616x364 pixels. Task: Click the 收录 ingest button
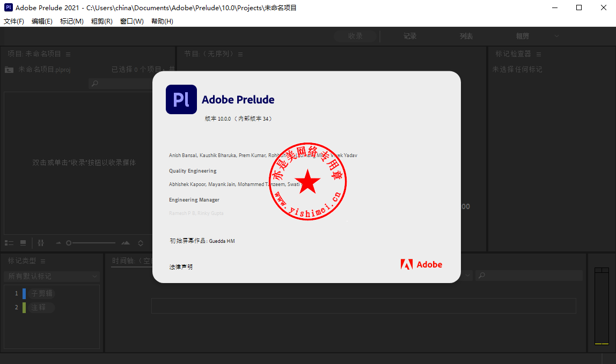click(355, 36)
